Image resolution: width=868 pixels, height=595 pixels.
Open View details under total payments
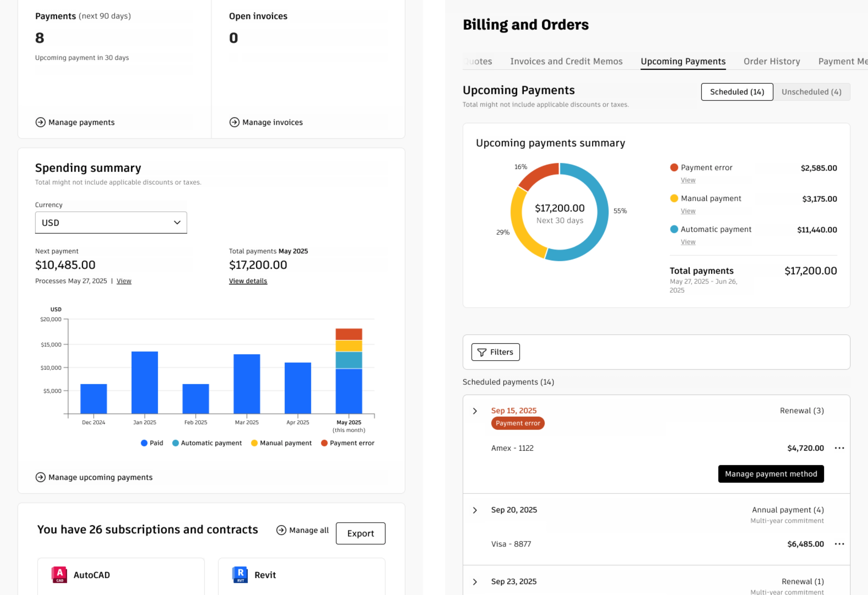[x=248, y=281]
